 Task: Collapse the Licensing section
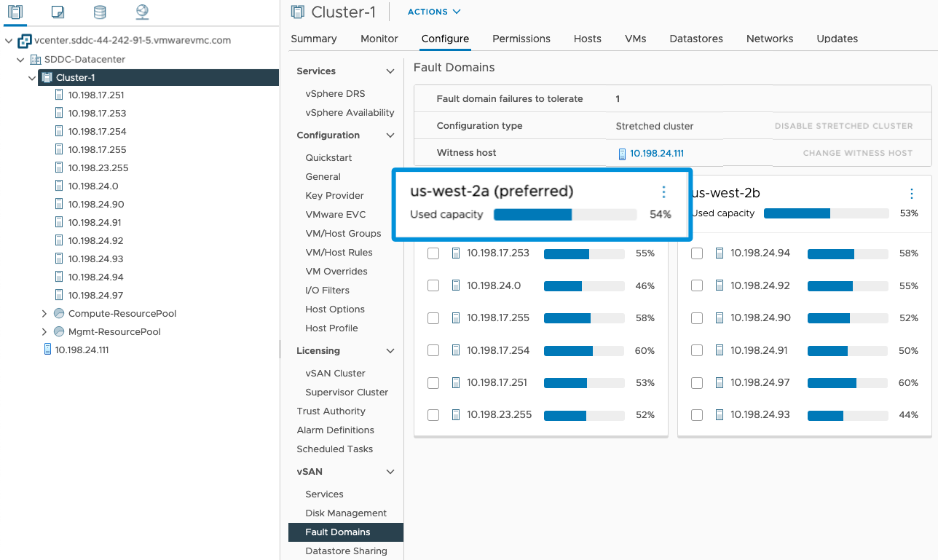coord(390,351)
